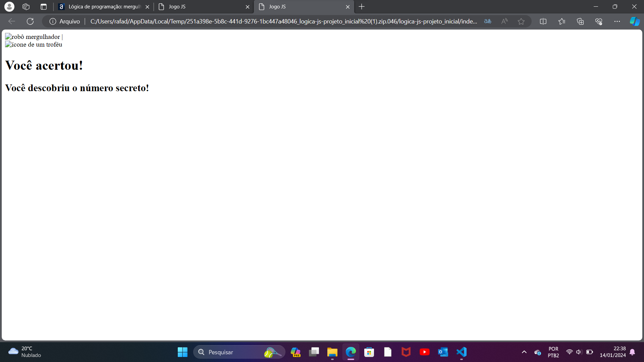Open the Windows Start menu
The width and height of the screenshot is (644, 362).
(182, 352)
